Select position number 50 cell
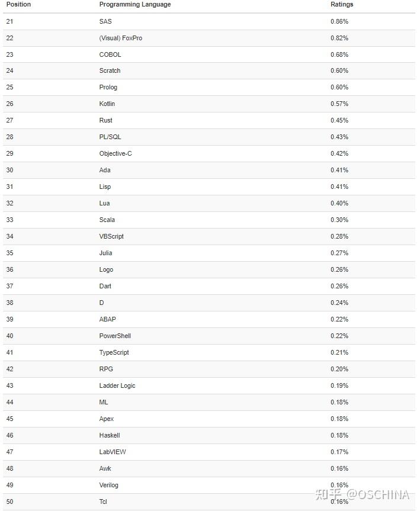The image size is (420, 511). pyautogui.click(x=10, y=502)
